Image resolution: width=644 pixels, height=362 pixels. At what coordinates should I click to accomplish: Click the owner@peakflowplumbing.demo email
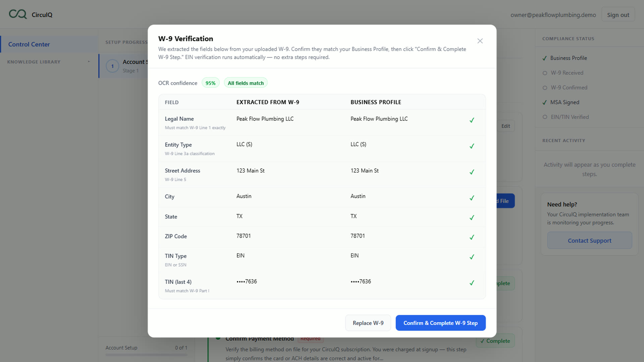click(553, 15)
